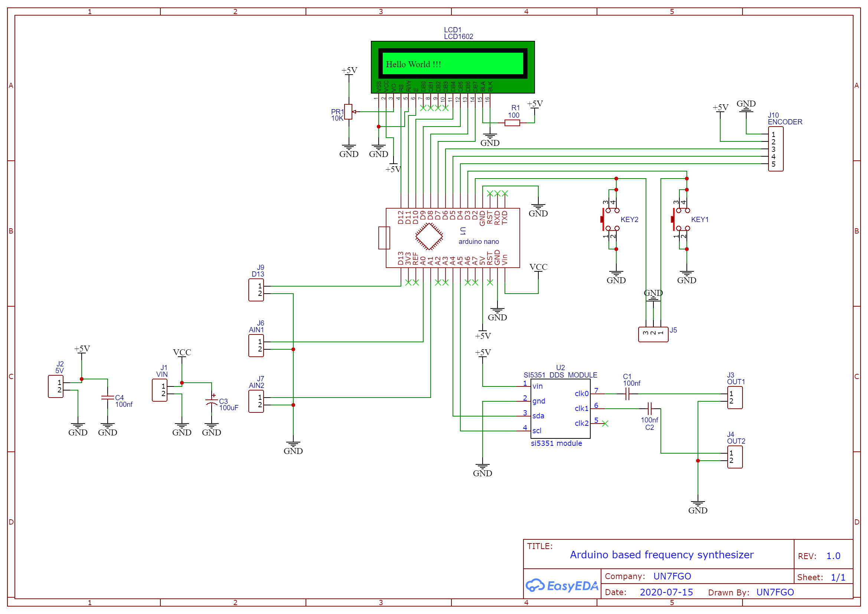Viewport: 868px width, 614px height.
Task: Click the J3 OUT1 connector
Action: click(x=735, y=397)
